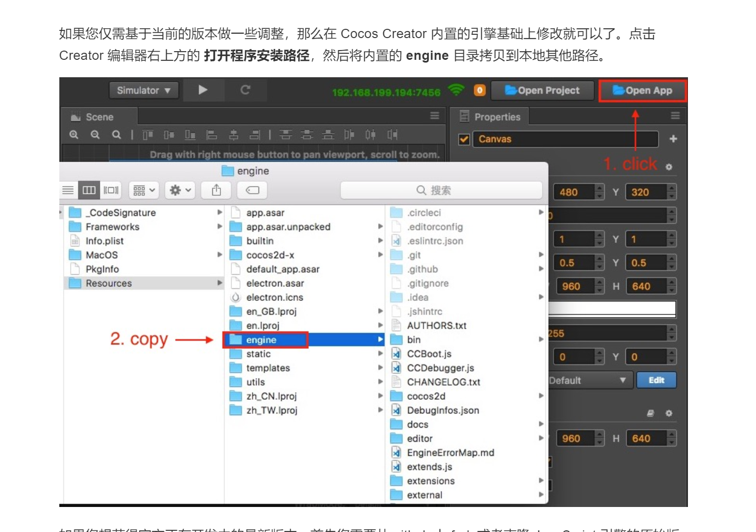Select the _CodeSignature folder

144,213
